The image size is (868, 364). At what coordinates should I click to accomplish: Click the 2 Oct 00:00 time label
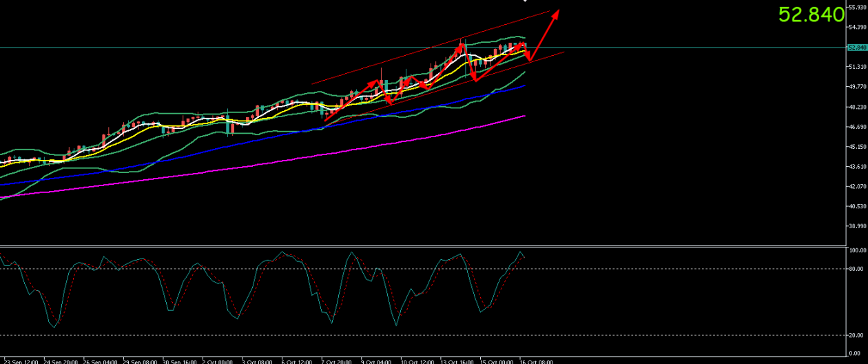tap(216, 361)
